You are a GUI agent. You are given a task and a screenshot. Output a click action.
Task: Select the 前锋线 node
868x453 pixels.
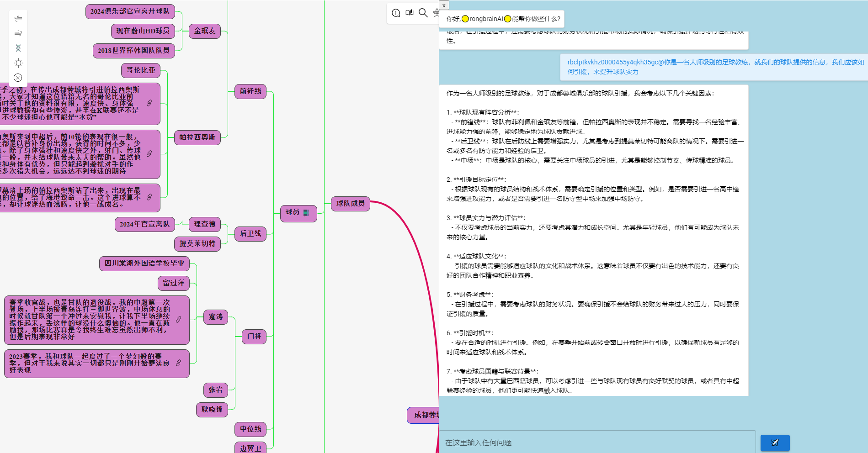click(250, 91)
